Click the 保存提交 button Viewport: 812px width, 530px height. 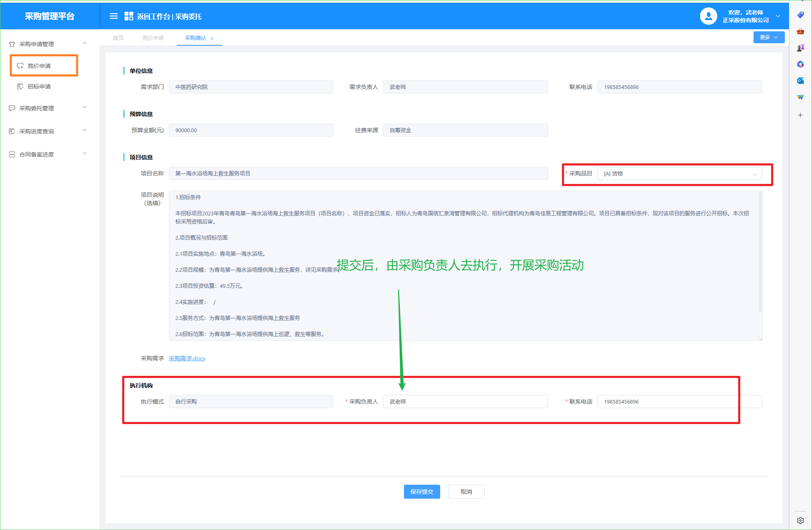point(422,492)
